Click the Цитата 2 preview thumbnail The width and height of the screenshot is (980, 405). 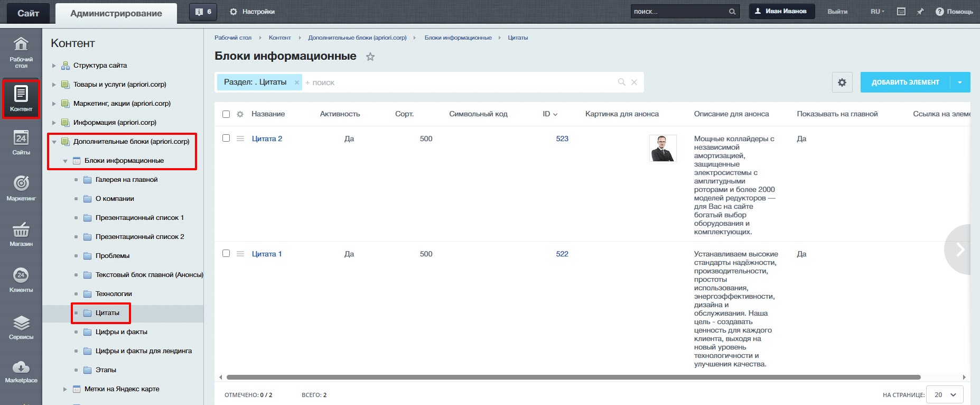pyautogui.click(x=662, y=148)
